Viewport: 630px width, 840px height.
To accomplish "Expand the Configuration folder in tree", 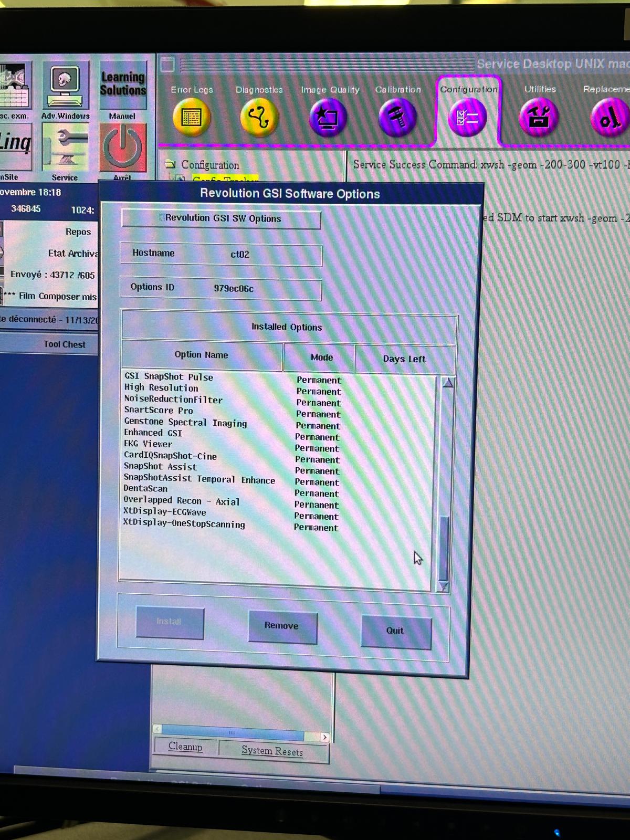I will pyautogui.click(x=170, y=164).
